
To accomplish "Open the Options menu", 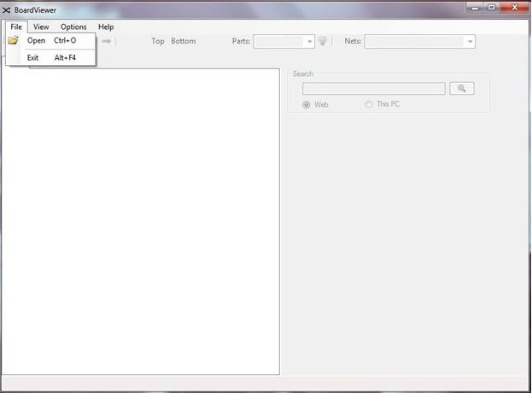I will (73, 26).
